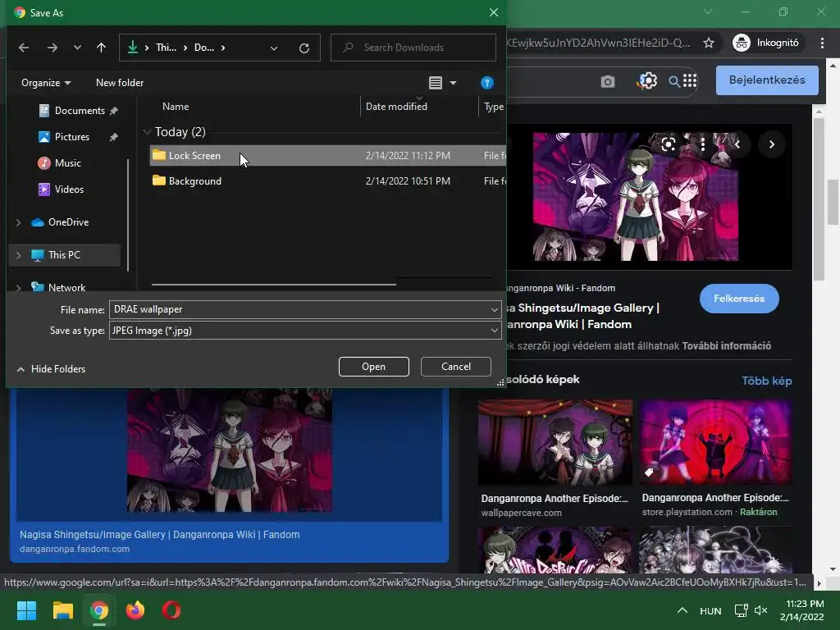Click Nagisa Shingetsu Image Gallery result link
Viewport: 840px width, 630px height.
[x=160, y=535]
